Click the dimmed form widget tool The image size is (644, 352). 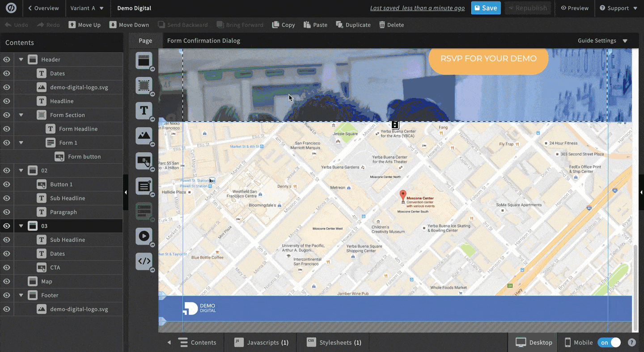(x=144, y=211)
